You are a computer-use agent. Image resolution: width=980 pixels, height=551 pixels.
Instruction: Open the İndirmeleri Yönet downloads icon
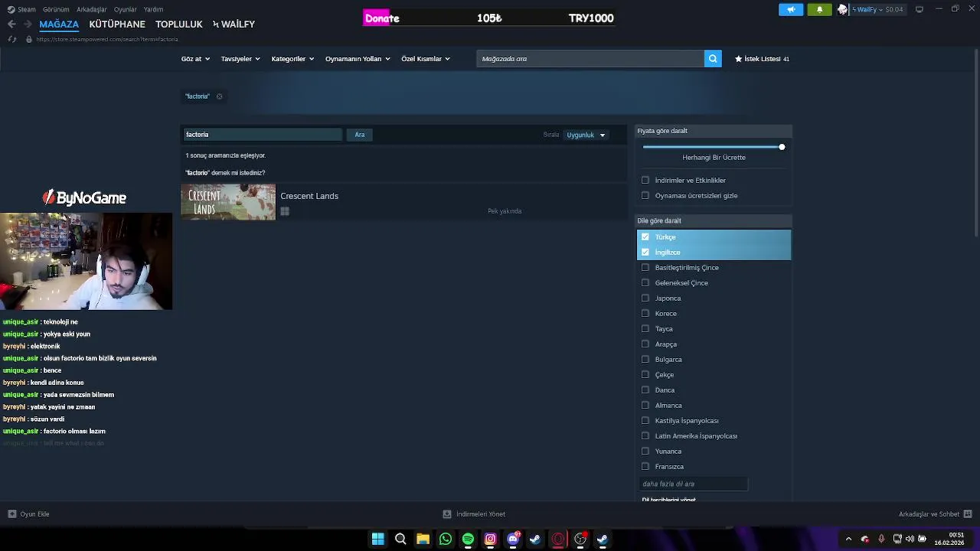click(447, 514)
